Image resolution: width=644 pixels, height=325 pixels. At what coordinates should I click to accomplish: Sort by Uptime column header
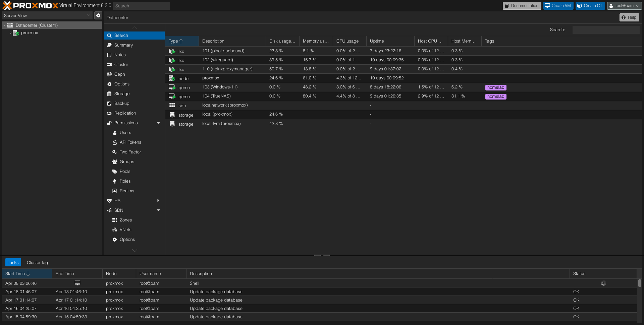(x=390, y=41)
